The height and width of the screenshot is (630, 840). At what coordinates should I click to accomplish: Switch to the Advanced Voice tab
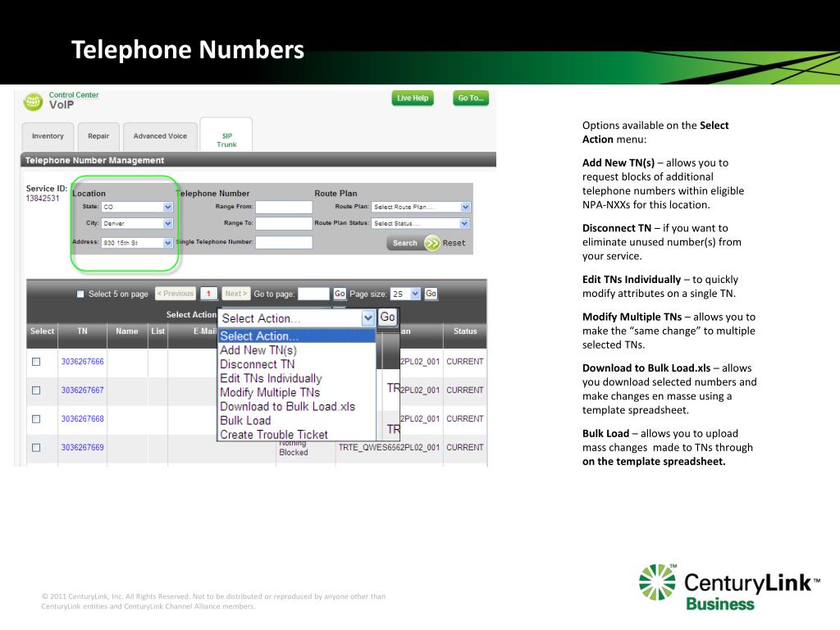(x=160, y=137)
